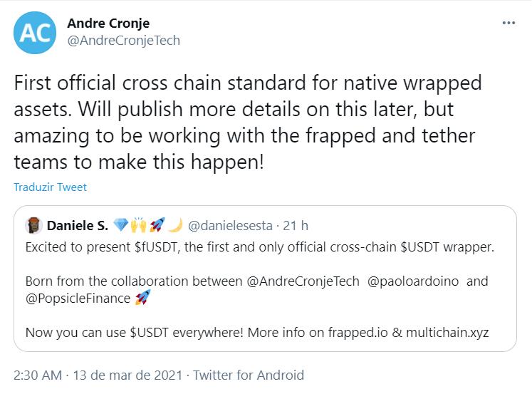
Task: Click Traduzir Tweet translation link
Action: click(50, 187)
